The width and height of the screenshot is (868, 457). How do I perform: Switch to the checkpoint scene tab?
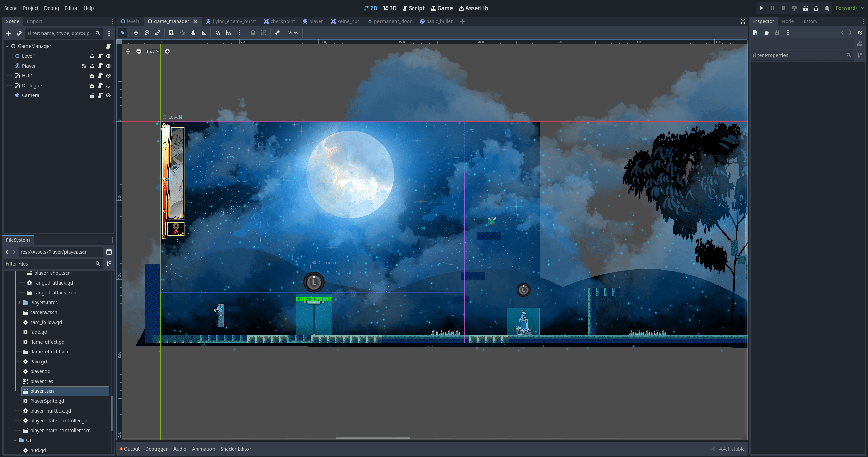(279, 21)
